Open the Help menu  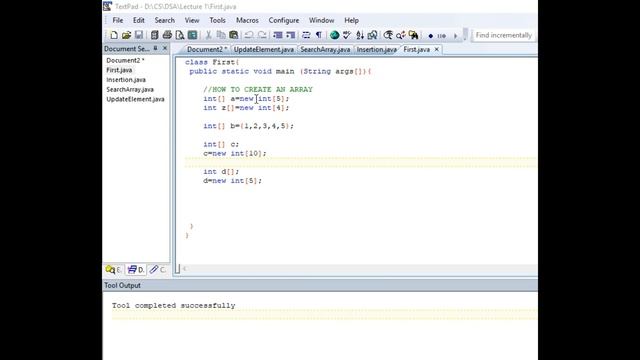pos(351,20)
